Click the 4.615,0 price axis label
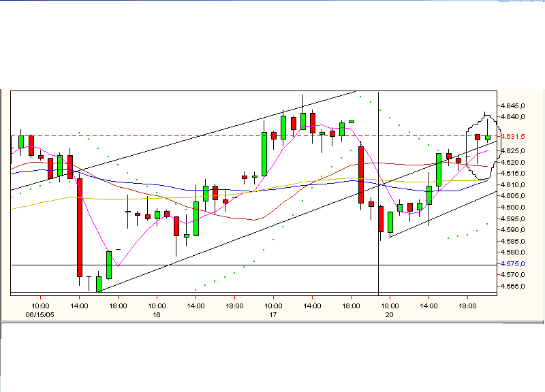Viewport: 545px width, 392px height. pyautogui.click(x=513, y=174)
